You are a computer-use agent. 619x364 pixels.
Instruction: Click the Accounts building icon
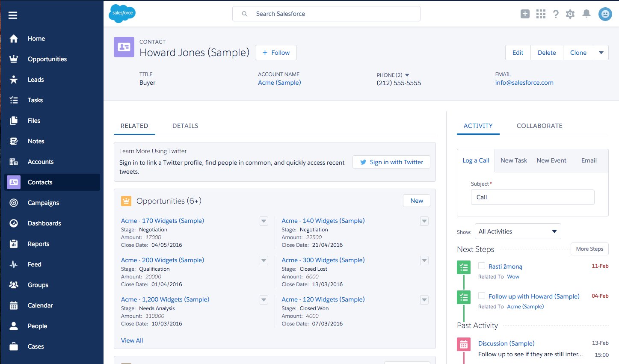click(14, 162)
